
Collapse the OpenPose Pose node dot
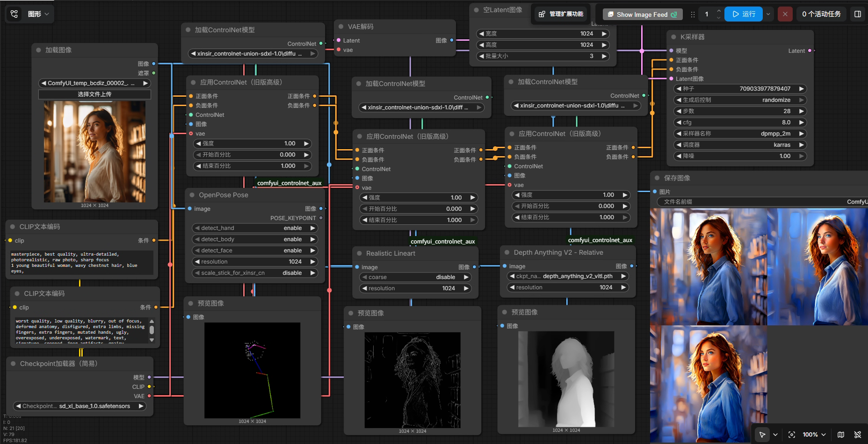point(192,195)
